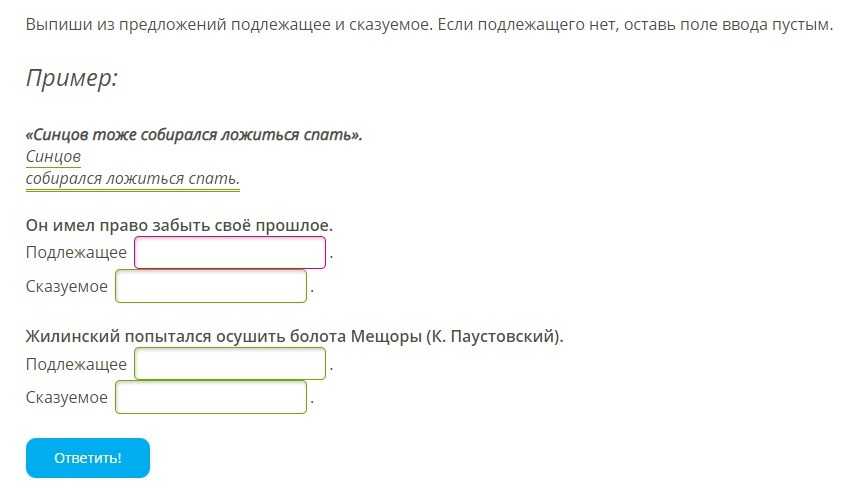Click the word "Жилинский" in the second sentence
The height and width of the screenshot is (494, 844).
coord(71,336)
